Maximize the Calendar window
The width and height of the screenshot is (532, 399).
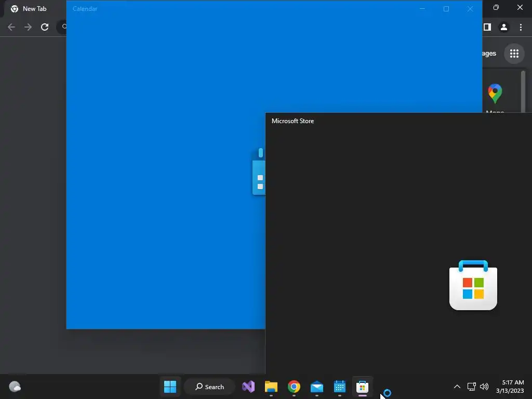click(446, 9)
